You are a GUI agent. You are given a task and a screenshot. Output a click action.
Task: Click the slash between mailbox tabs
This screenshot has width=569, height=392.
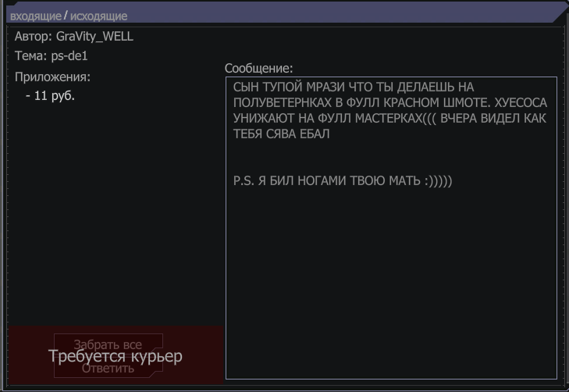tap(66, 16)
